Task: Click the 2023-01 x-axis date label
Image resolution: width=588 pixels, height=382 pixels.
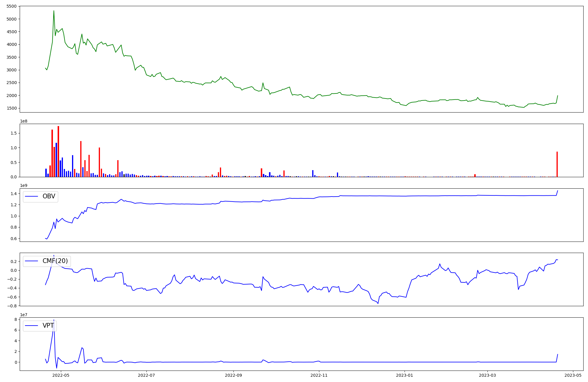Action: 405,375
